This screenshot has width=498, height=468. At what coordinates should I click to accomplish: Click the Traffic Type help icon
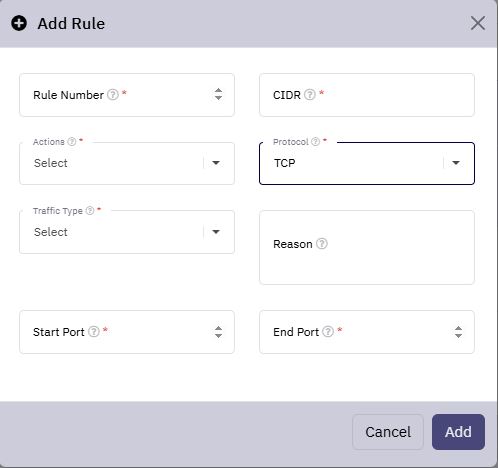pyautogui.click(x=90, y=211)
